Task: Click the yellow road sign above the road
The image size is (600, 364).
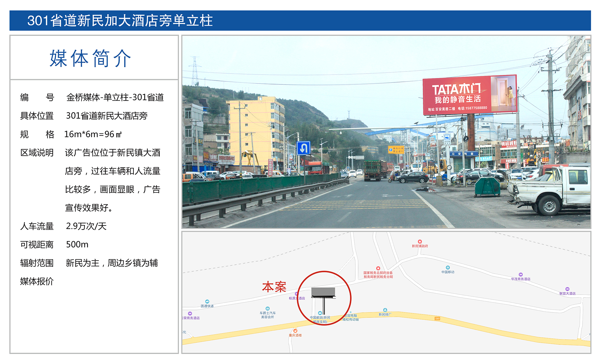Action: [x=396, y=149]
